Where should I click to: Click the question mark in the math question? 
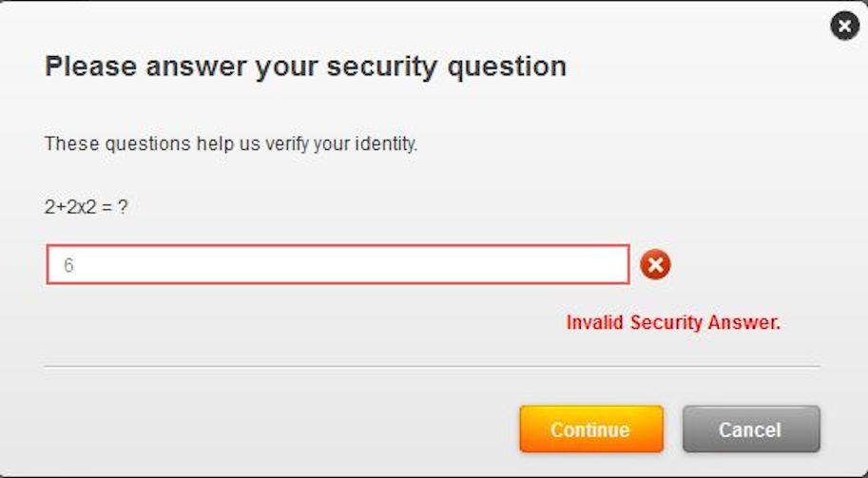(123, 206)
